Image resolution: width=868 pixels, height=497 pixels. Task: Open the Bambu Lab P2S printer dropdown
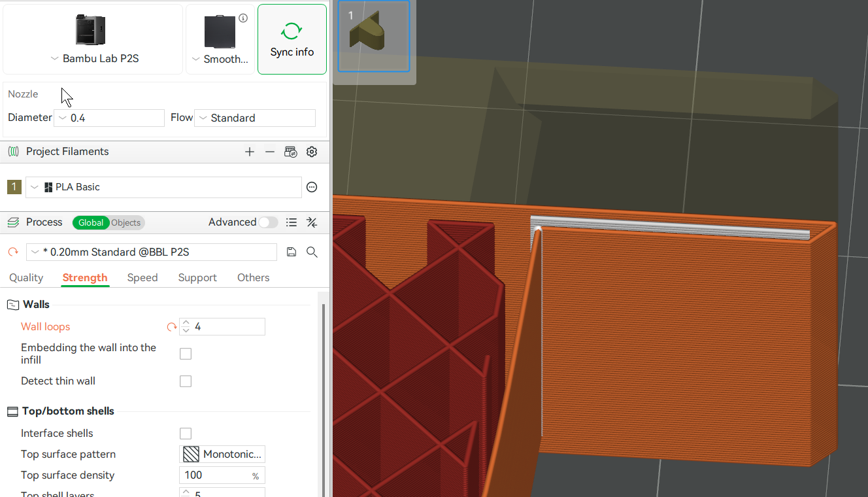click(x=94, y=59)
